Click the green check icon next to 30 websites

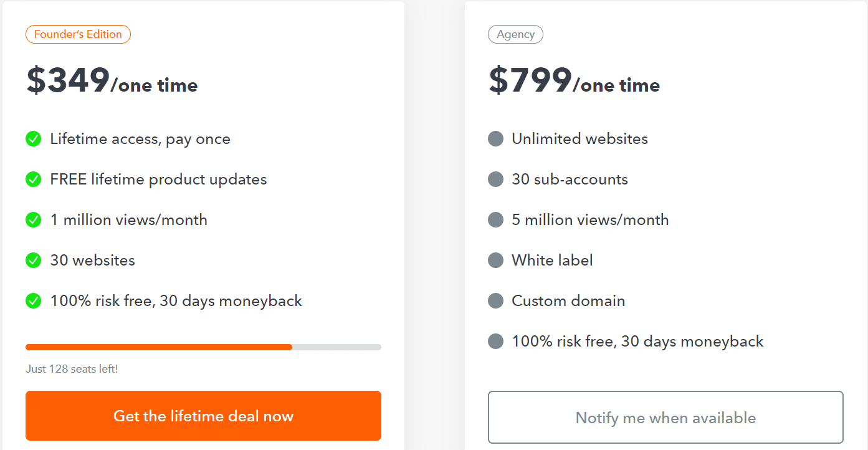[x=33, y=260]
